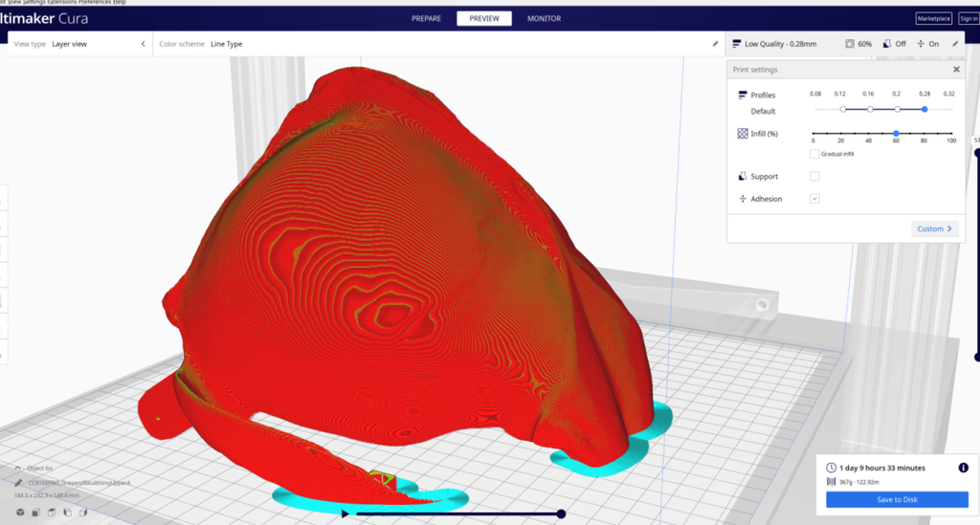Click the profile icon next to Low Quality
980x525 pixels.
(x=736, y=44)
